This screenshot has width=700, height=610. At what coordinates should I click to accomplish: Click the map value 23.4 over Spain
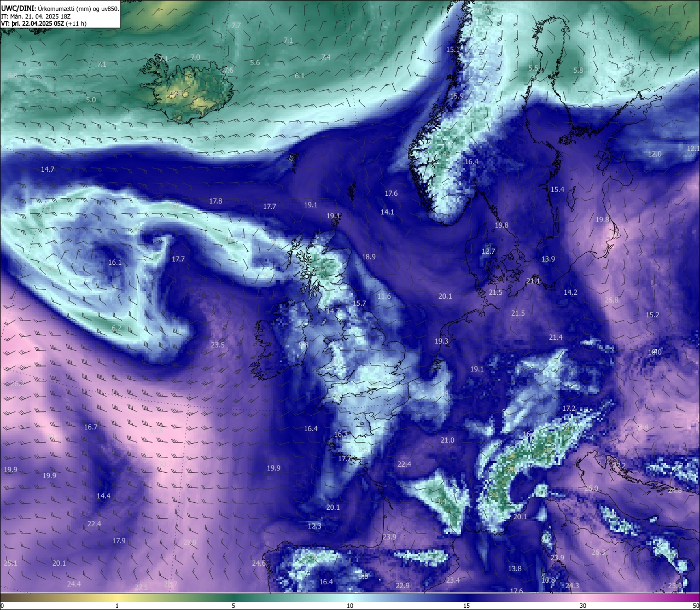point(453,580)
